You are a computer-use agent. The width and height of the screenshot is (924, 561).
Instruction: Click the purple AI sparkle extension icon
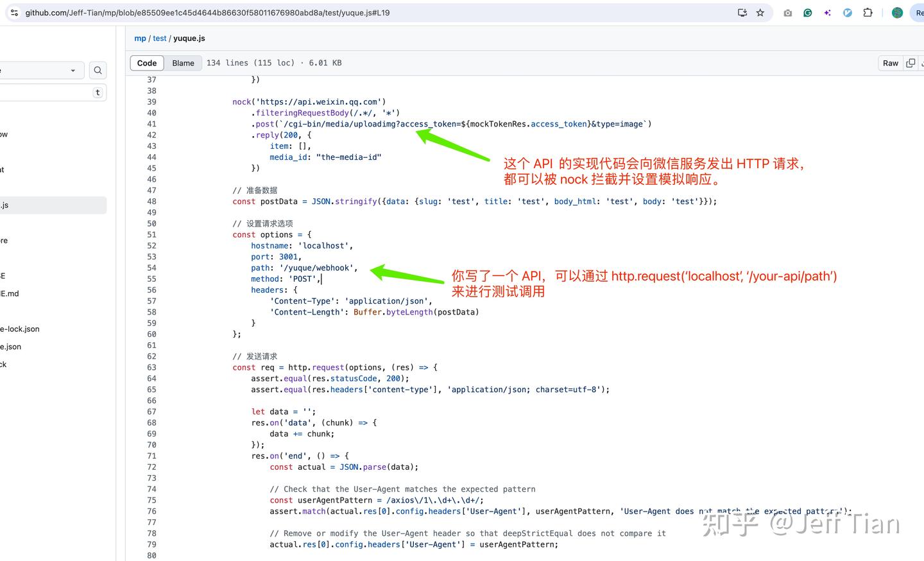click(x=827, y=12)
